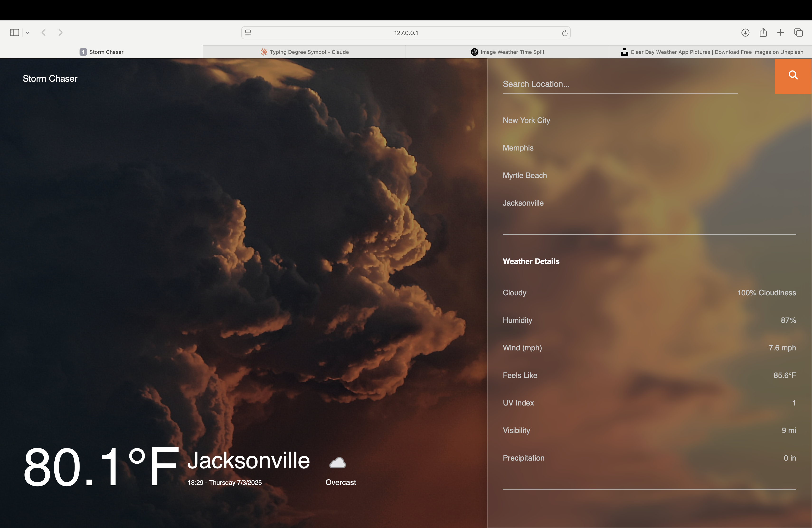Click the Storm Chaser brand title
Image resolution: width=812 pixels, height=528 pixels.
(50, 78)
